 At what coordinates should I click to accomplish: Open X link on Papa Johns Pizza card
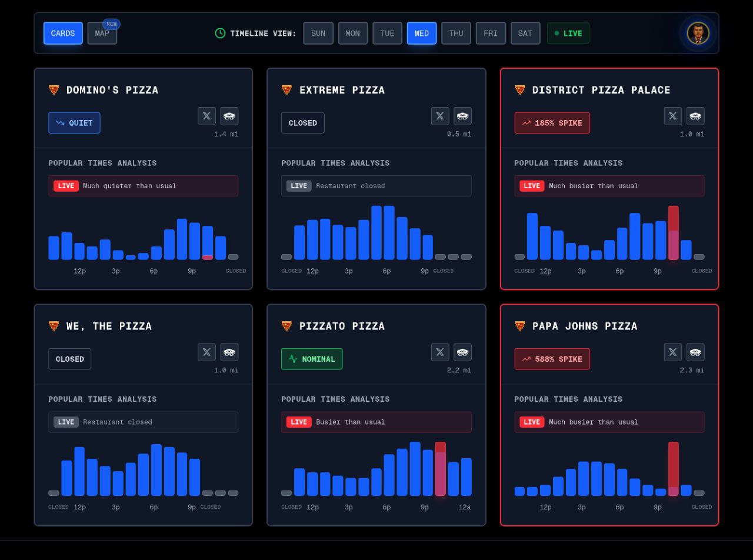tap(673, 352)
